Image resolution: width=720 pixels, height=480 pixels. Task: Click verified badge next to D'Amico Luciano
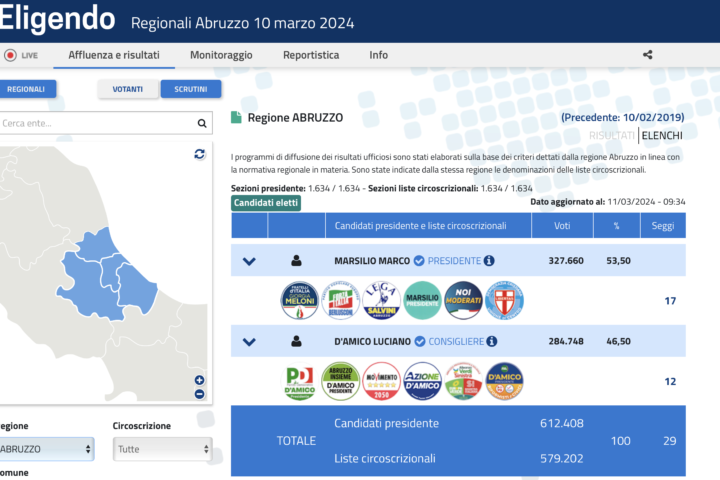420,341
